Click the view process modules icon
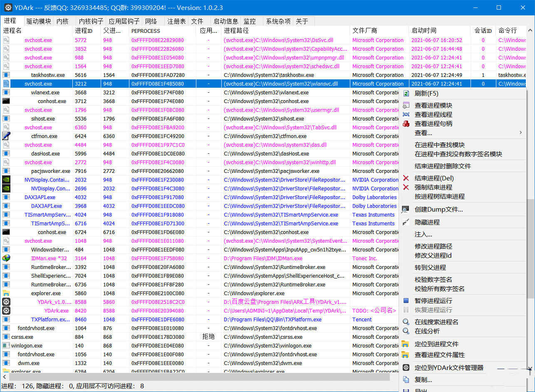The height and width of the screenshot is (392, 535). [x=406, y=106]
